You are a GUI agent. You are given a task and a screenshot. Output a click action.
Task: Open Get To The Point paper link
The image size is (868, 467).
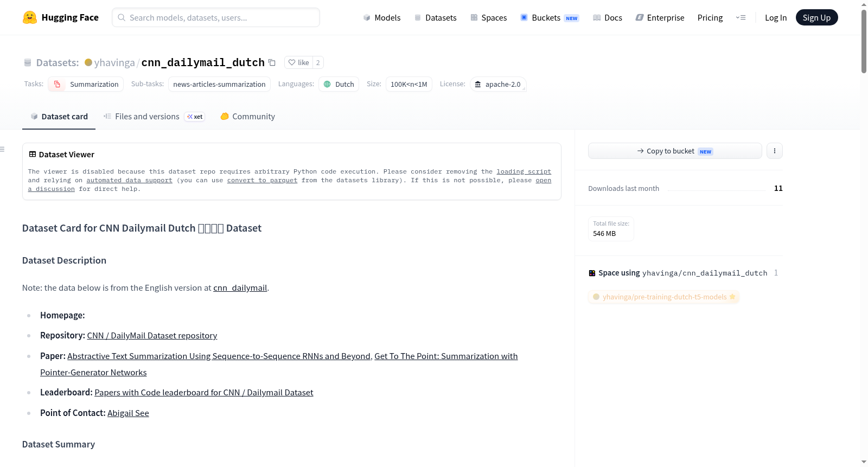click(446, 356)
